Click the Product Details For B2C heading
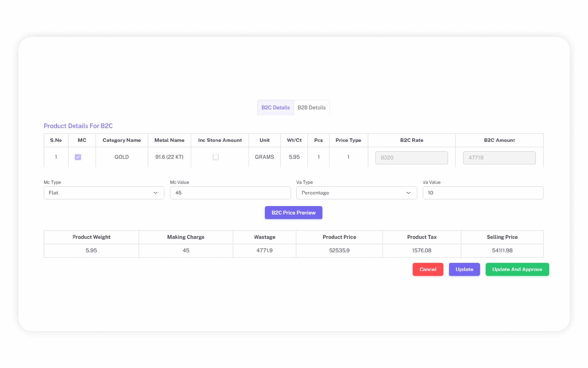 [x=78, y=126]
